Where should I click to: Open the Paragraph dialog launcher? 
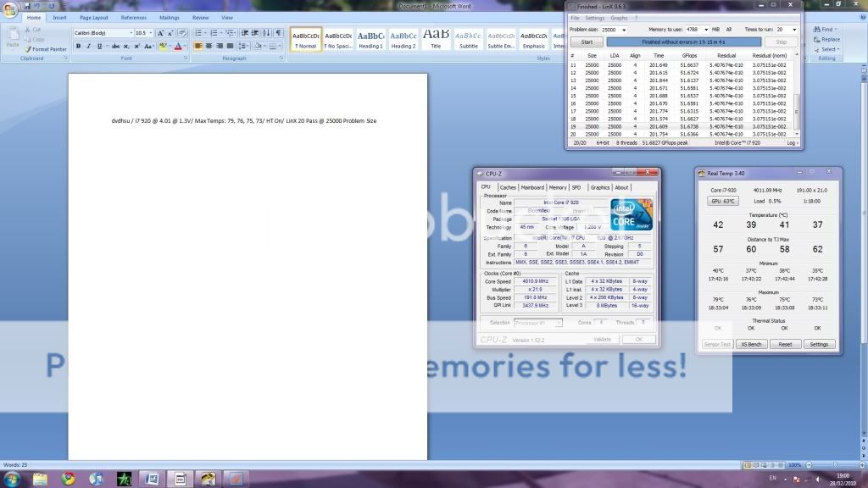pos(281,58)
